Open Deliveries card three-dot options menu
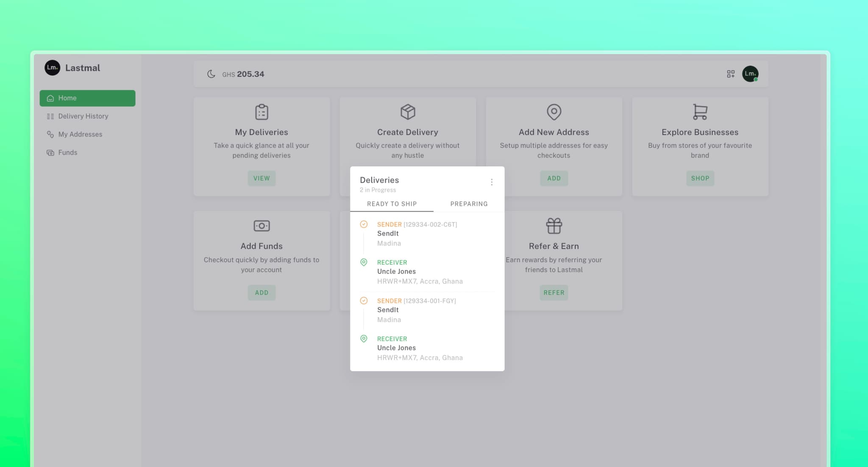 pos(492,182)
